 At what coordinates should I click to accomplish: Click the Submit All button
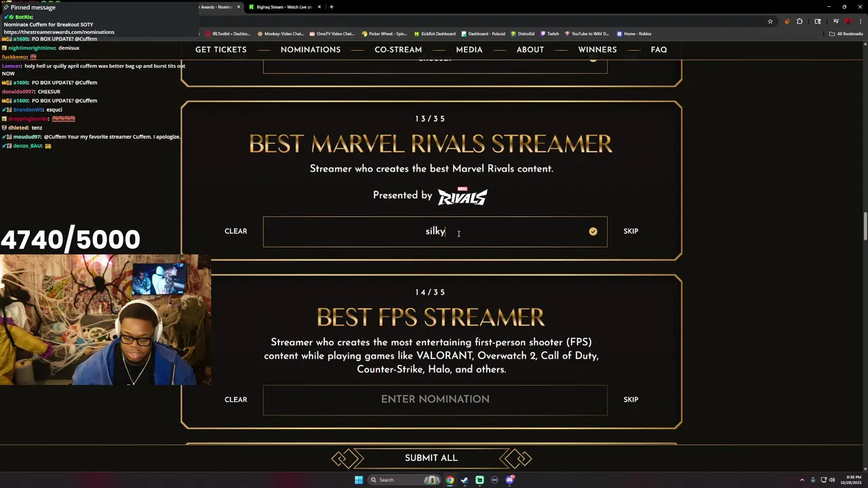431,458
